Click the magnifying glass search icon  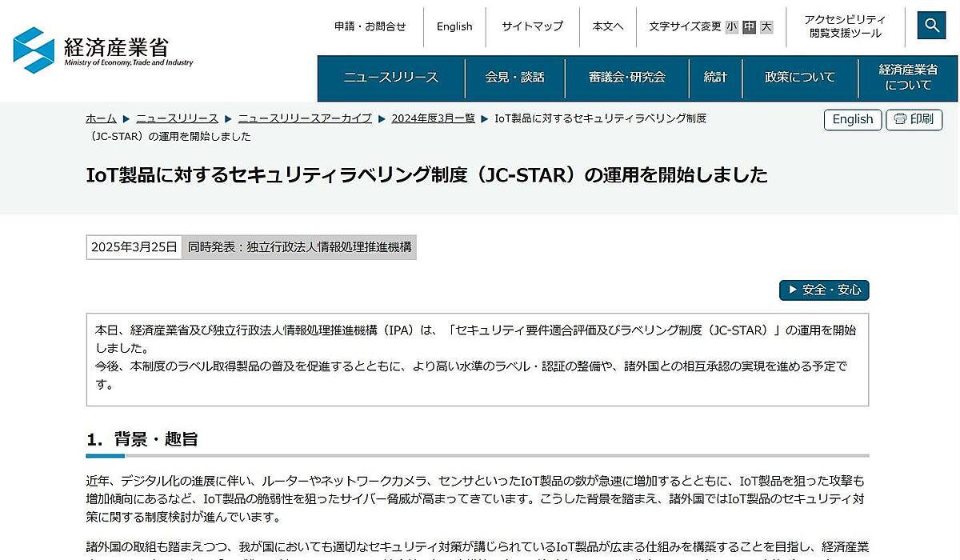coord(931,26)
